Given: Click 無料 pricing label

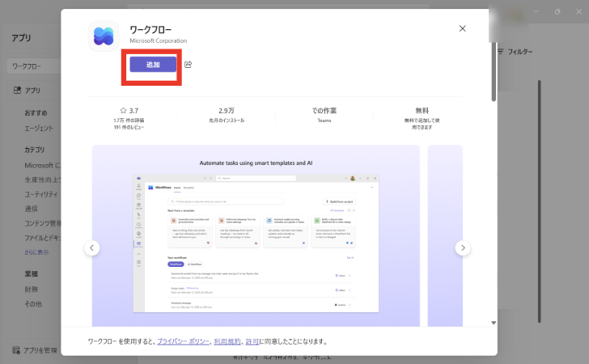Looking at the screenshot, I should 422,111.
